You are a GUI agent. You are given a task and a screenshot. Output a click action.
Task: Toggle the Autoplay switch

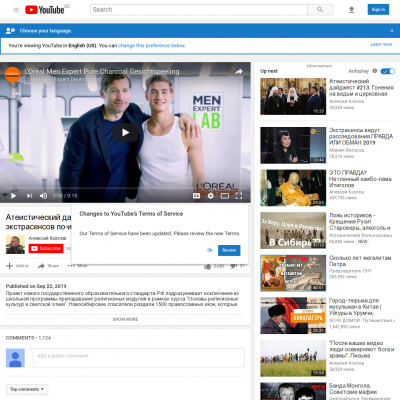pyautogui.click(x=388, y=71)
